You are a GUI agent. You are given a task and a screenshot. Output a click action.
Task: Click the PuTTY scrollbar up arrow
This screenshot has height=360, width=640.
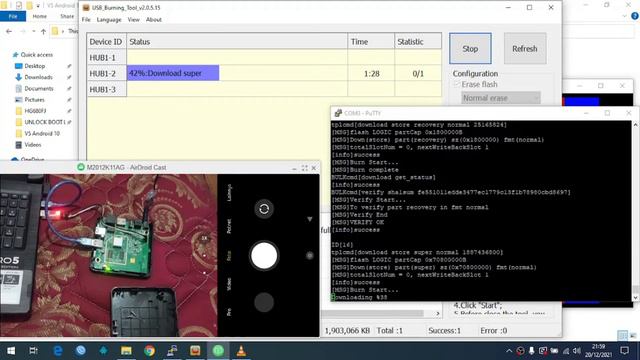[635, 124]
